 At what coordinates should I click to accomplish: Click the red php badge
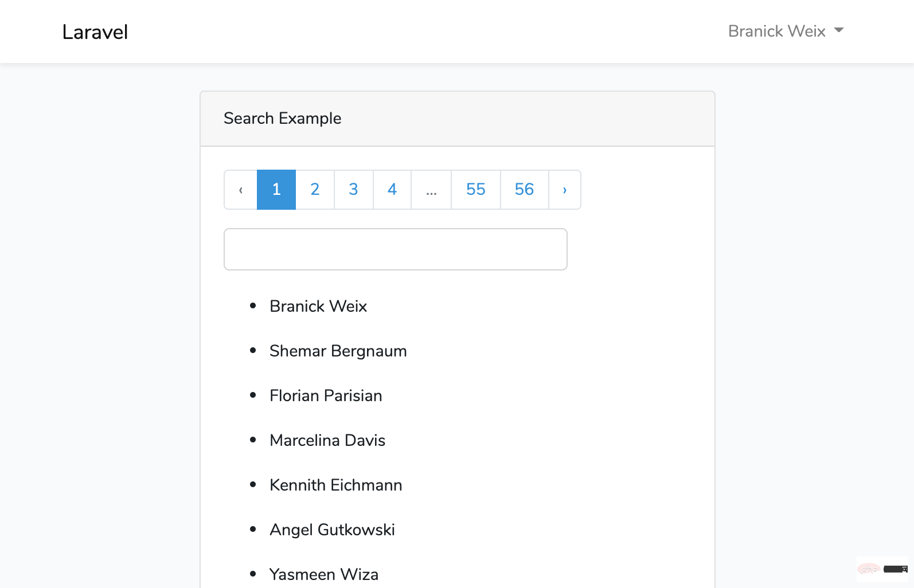click(869, 569)
